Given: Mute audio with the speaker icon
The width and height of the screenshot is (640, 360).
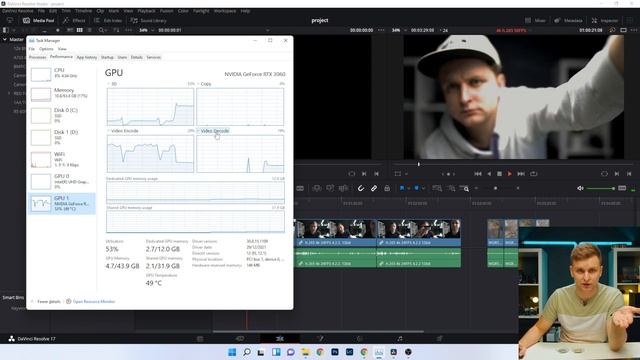Looking at the screenshot, I should [x=580, y=188].
